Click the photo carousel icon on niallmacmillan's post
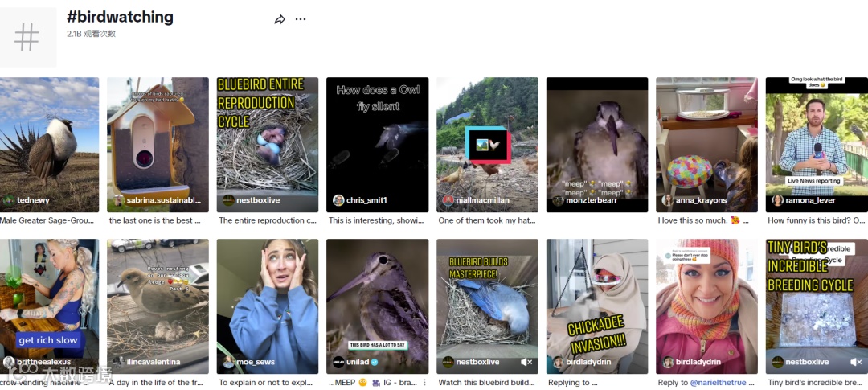868x390 pixels. coord(487,145)
